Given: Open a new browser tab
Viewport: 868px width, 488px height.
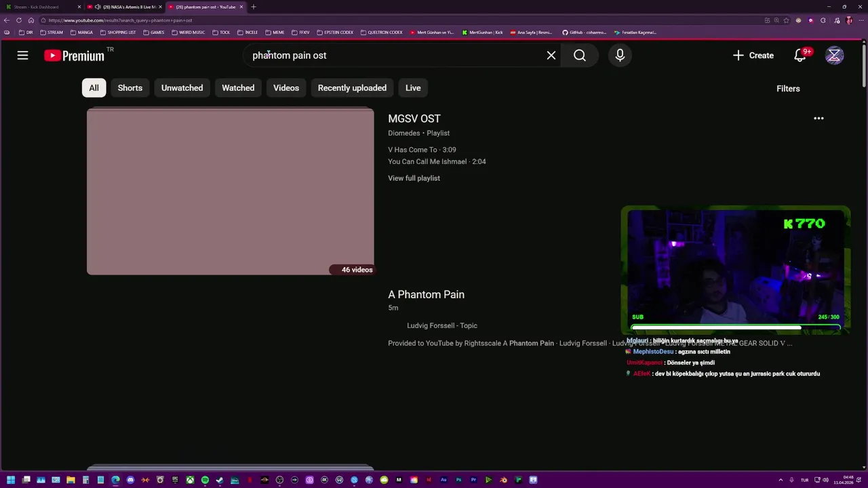Looking at the screenshot, I should click(254, 7).
